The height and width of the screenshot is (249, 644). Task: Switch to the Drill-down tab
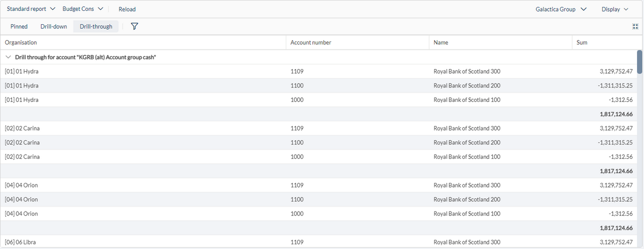tap(54, 26)
